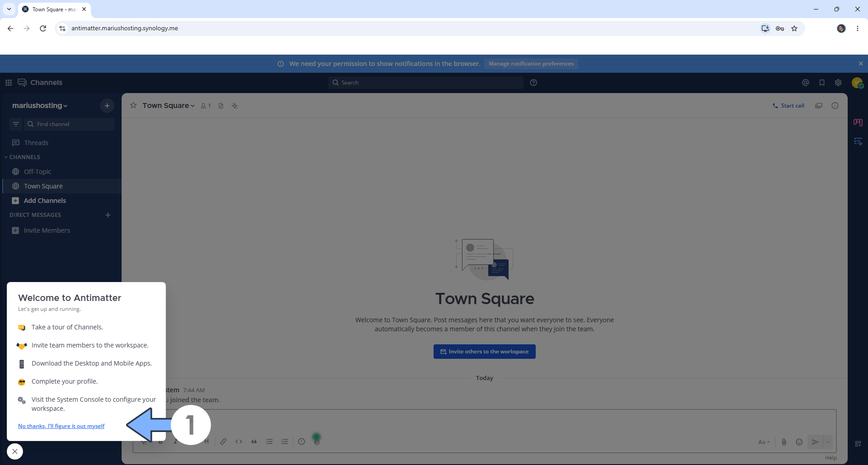Screen dimensions: 868x465
Task: Open the product switcher grid icon
Action: pos(9,83)
